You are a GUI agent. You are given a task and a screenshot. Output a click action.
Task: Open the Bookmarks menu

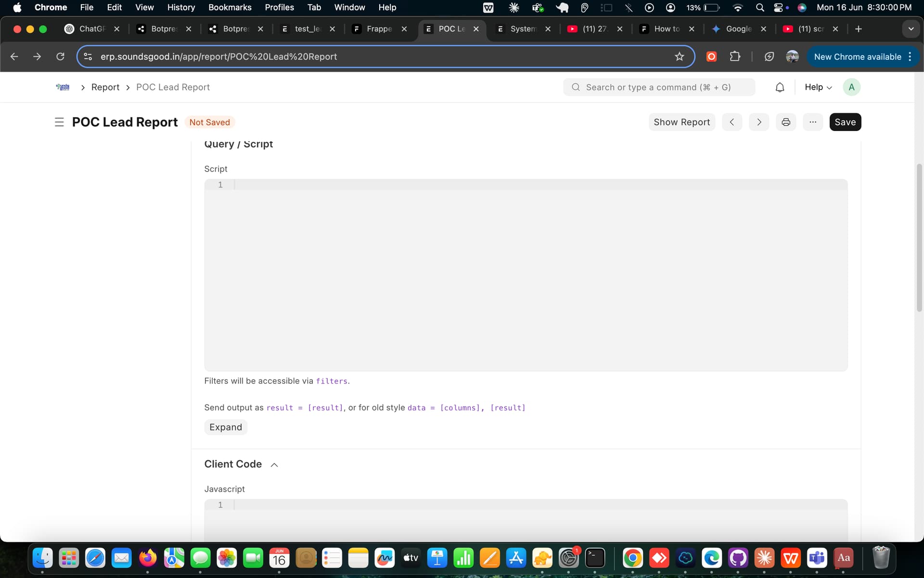coord(230,8)
